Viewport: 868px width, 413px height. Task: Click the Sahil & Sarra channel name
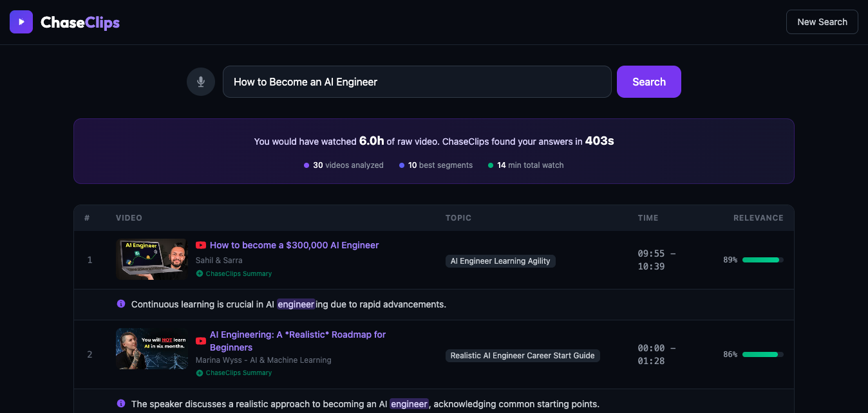(219, 260)
